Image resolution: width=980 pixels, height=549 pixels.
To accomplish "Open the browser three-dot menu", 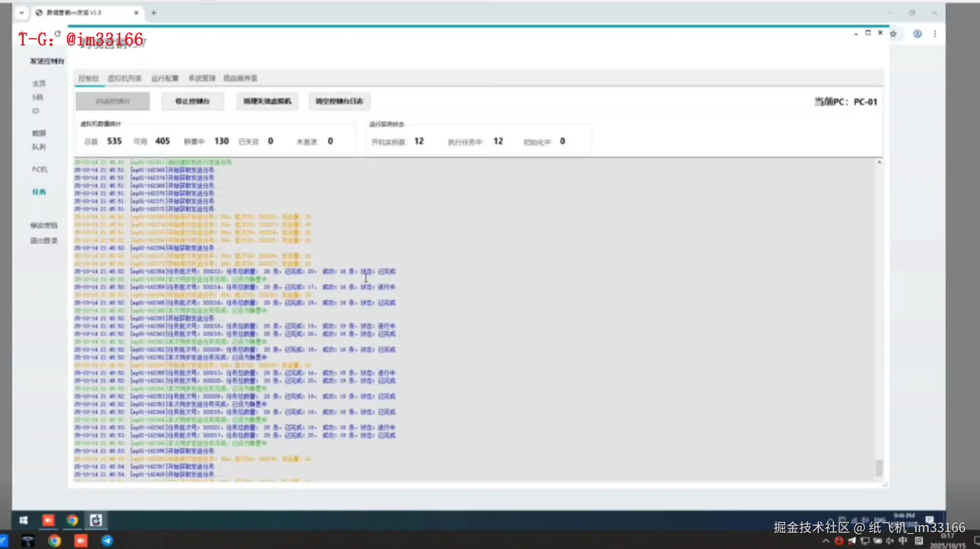I will pyautogui.click(x=935, y=34).
